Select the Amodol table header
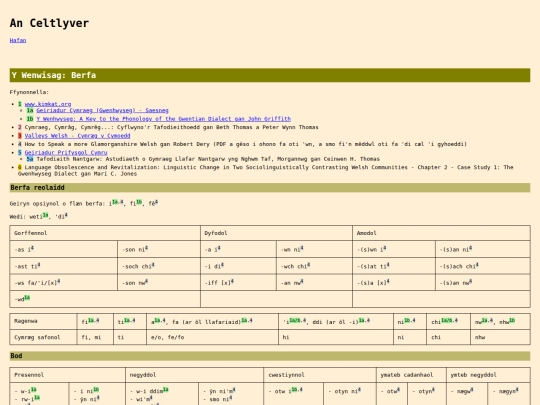This screenshot has width=540, height=405. [442, 233]
